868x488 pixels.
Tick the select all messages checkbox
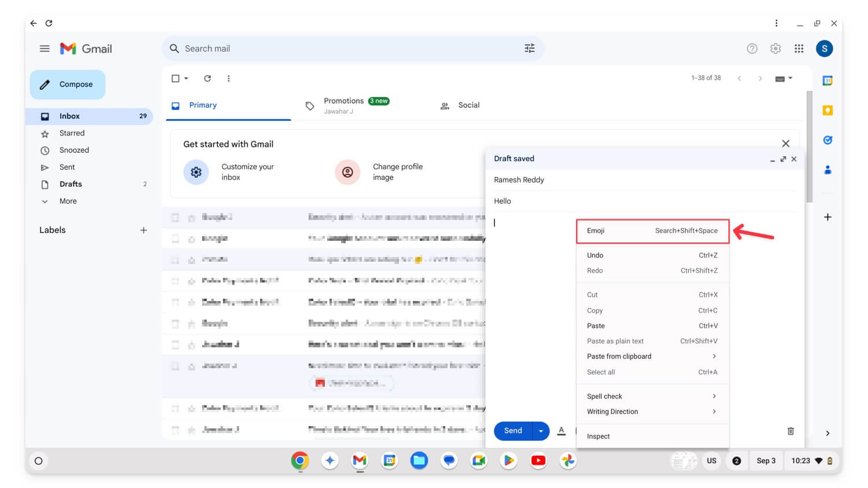pos(175,79)
